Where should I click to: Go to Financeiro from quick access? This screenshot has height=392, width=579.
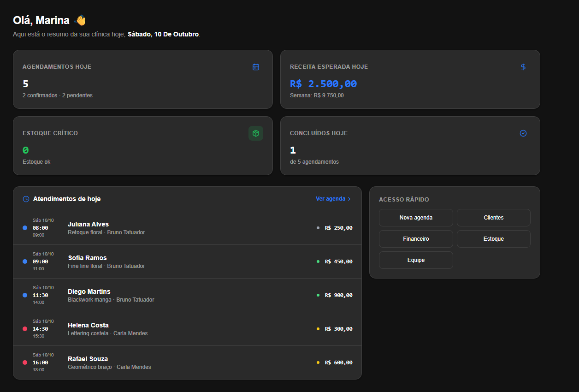(416, 239)
